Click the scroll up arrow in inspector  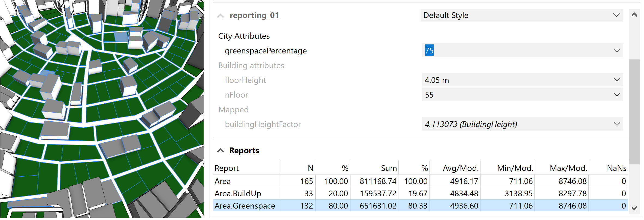634,15
